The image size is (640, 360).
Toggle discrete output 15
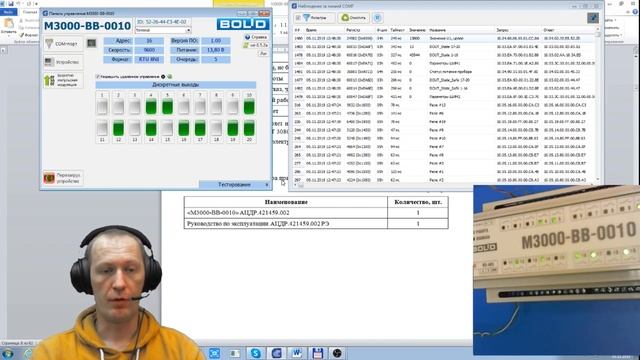tap(167, 128)
